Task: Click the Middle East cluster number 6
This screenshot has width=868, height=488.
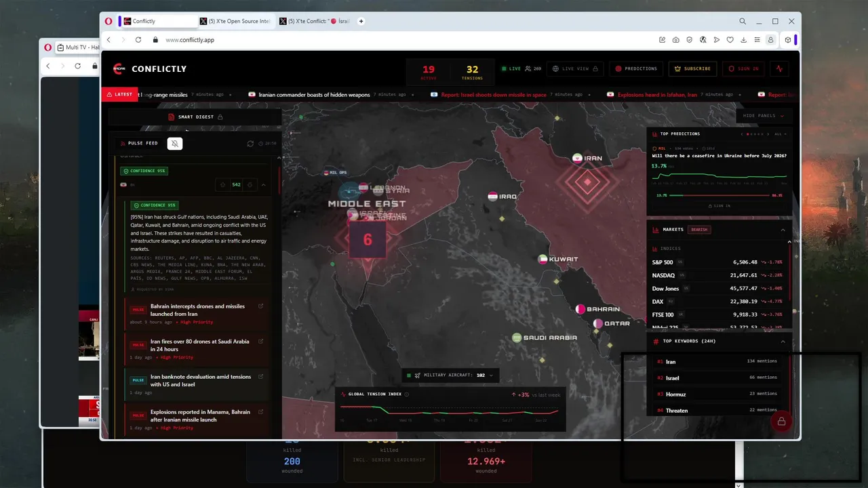Action: [368, 239]
